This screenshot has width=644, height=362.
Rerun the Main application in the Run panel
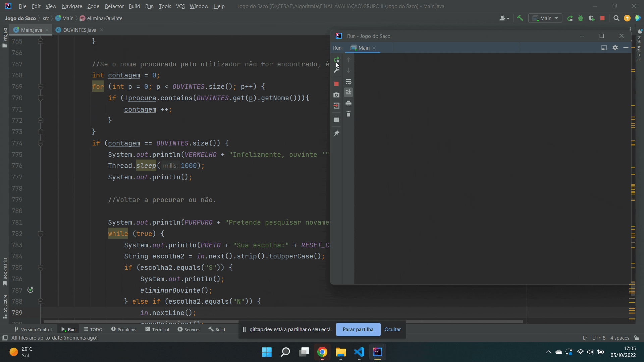pyautogui.click(x=336, y=59)
